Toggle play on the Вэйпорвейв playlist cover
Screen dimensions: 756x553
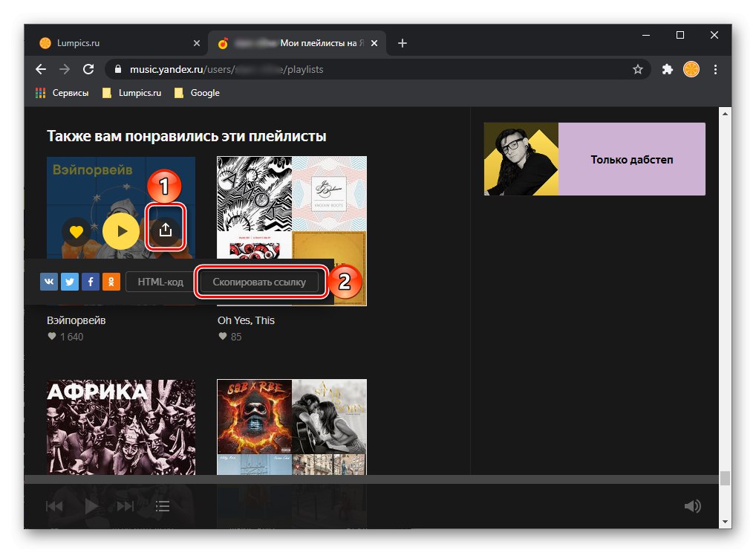tap(120, 231)
